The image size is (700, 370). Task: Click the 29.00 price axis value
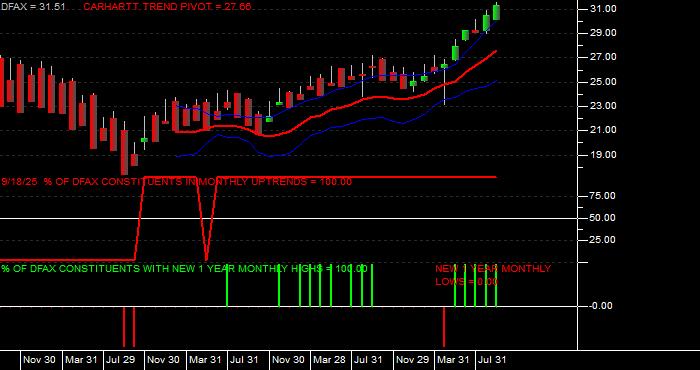pyautogui.click(x=603, y=33)
